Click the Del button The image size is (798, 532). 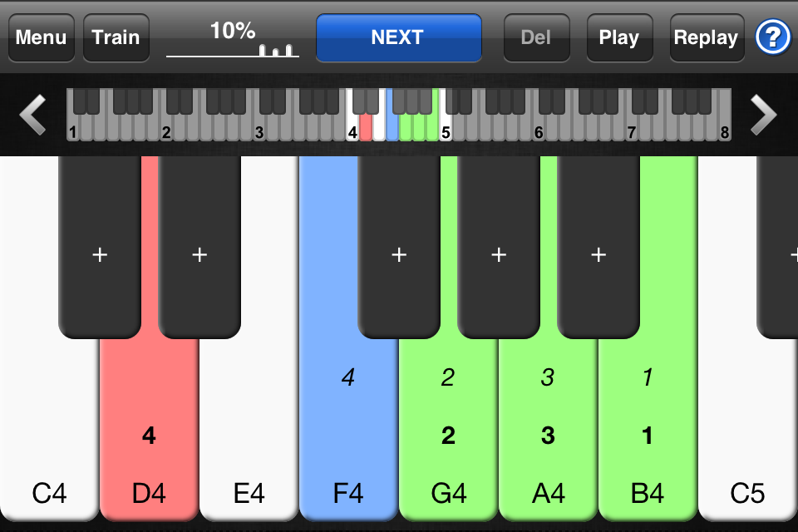tap(536, 37)
